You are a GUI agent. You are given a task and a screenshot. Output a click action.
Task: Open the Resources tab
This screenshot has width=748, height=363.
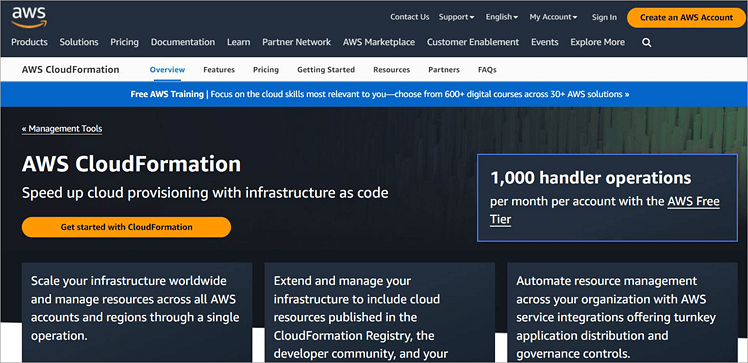point(392,70)
